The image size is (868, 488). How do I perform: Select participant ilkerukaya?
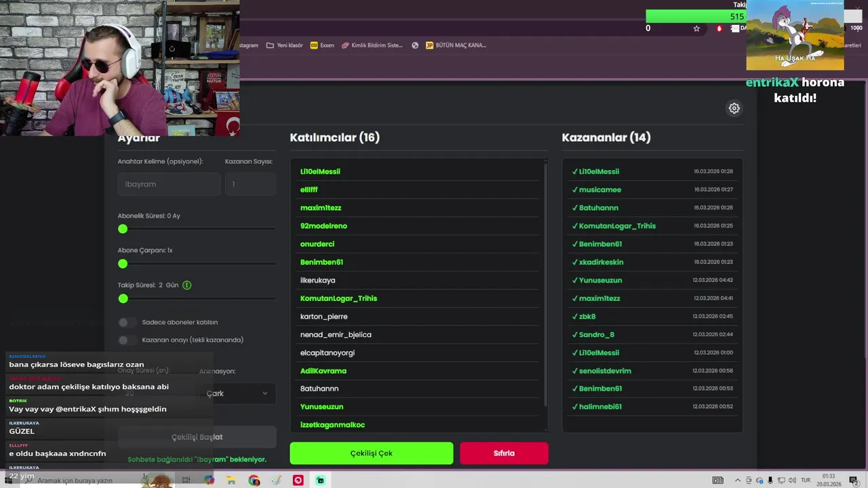pyautogui.click(x=317, y=280)
